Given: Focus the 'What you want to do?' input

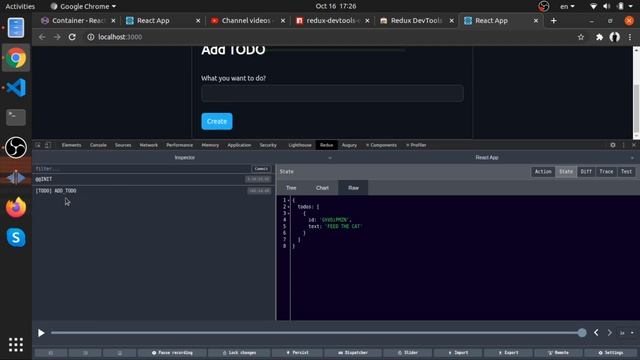Looking at the screenshot, I should (332, 93).
